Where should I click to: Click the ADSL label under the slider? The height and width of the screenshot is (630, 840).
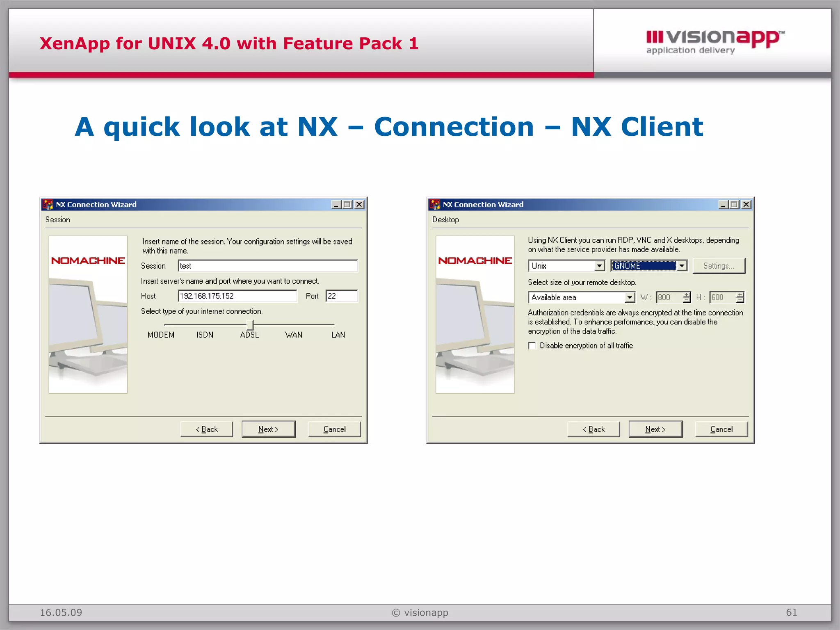tap(249, 335)
